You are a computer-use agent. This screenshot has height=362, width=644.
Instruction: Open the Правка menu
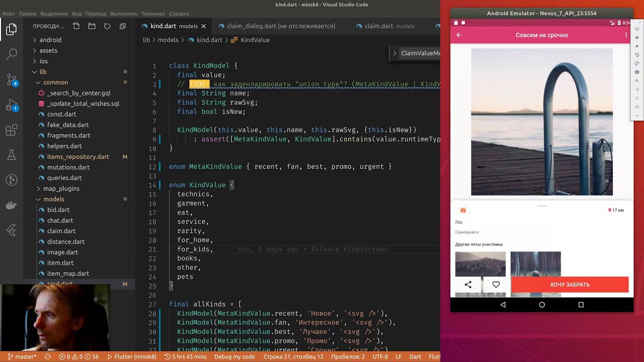(x=27, y=14)
